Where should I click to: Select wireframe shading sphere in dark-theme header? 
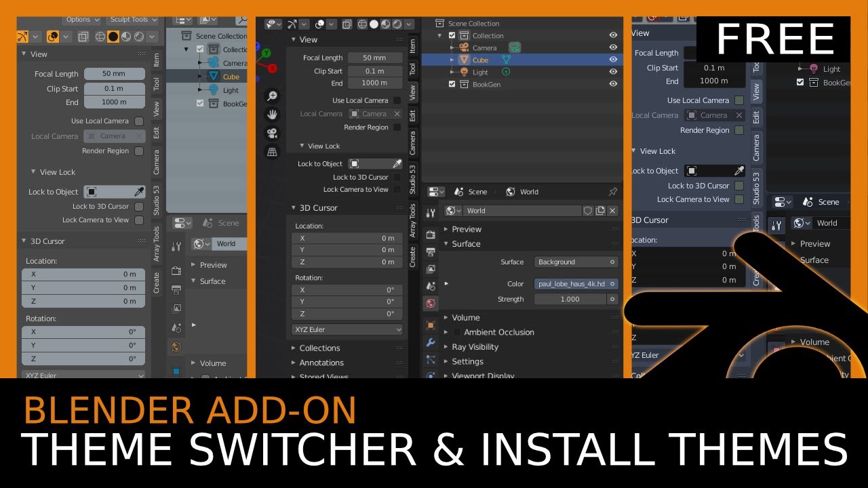363,24
